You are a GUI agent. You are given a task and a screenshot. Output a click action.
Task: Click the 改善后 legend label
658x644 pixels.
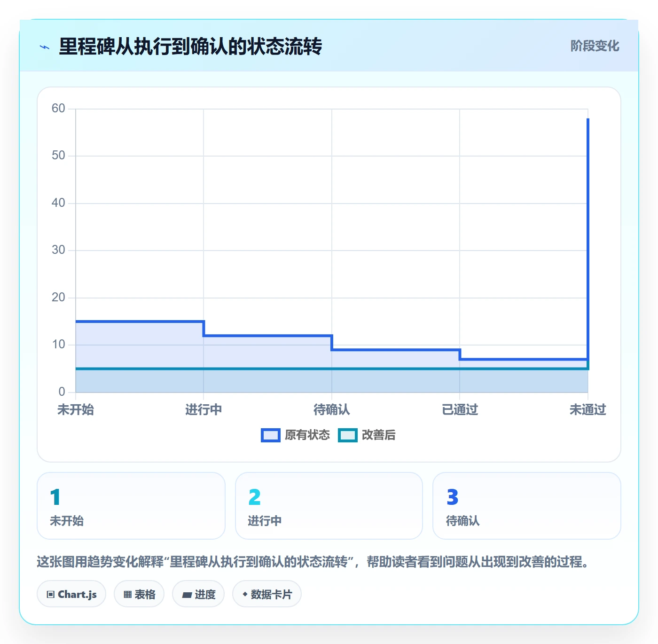[378, 435]
